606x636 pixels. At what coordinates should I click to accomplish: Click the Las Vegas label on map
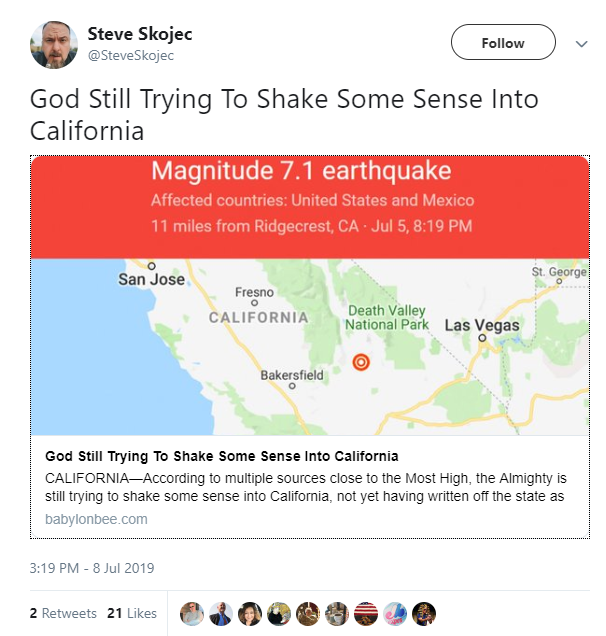pyautogui.click(x=482, y=326)
